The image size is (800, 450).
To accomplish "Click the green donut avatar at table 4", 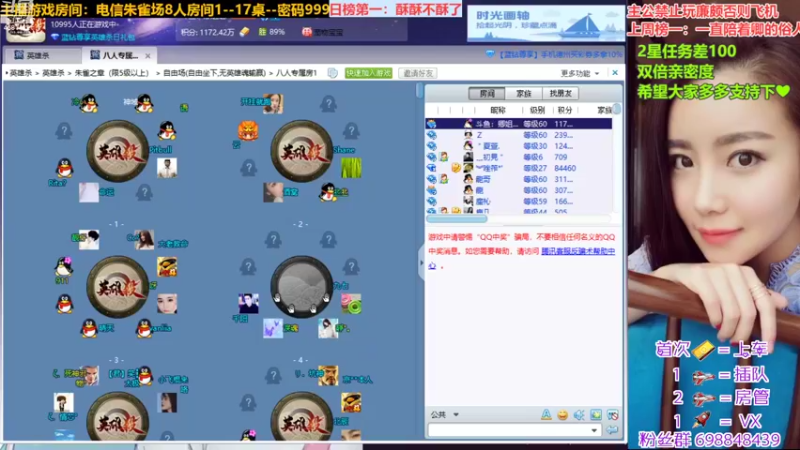I will [351, 304].
